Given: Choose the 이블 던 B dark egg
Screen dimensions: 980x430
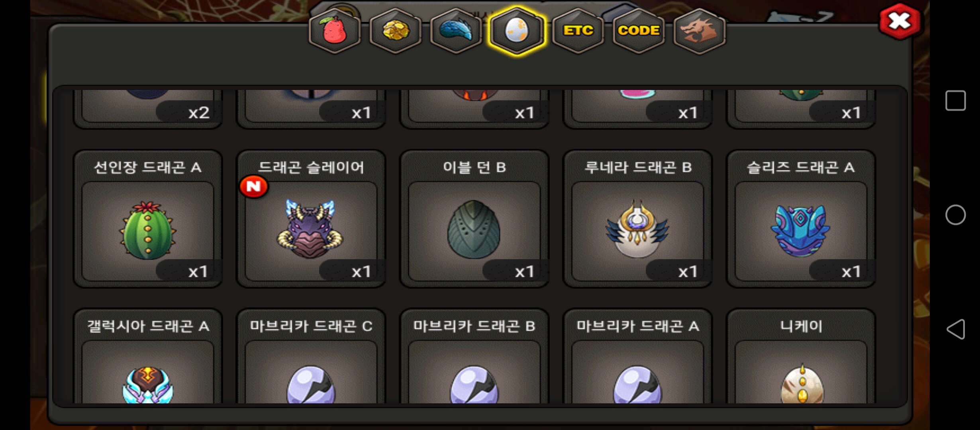Looking at the screenshot, I should [x=474, y=219].
